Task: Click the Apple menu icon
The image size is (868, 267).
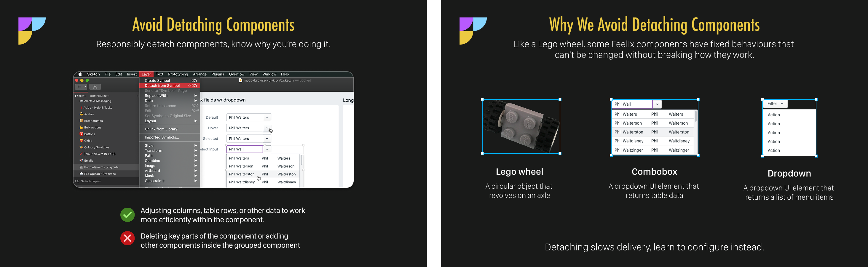Action: 80,74
